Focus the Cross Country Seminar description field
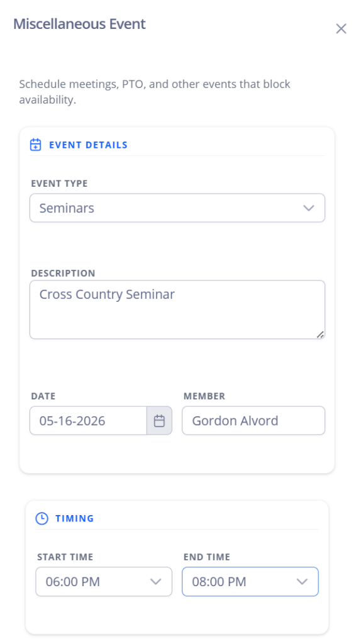356x644 pixels. 177,309
